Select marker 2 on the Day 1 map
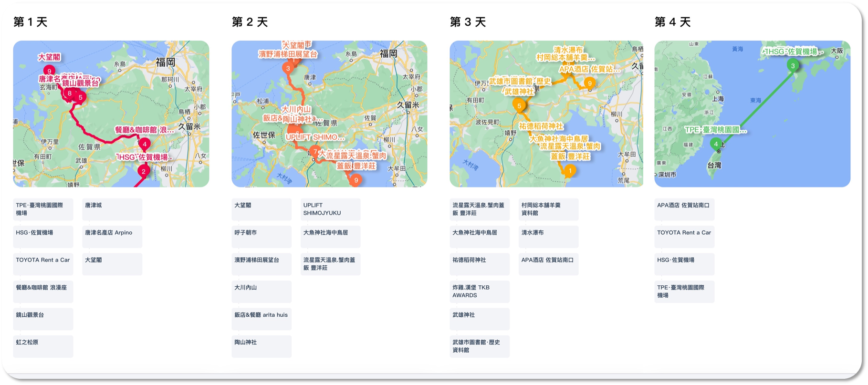Image resolution: width=868 pixels, height=385 pixels. pyautogui.click(x=144, y=171)
